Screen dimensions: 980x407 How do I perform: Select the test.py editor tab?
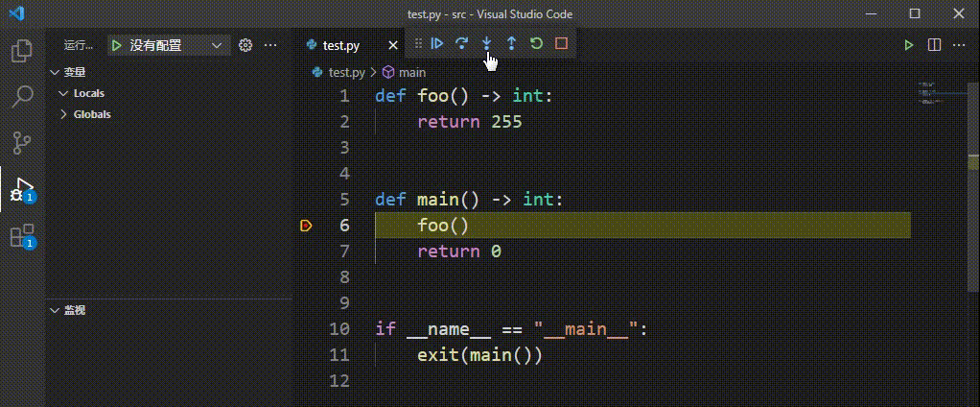click(341, 45)
